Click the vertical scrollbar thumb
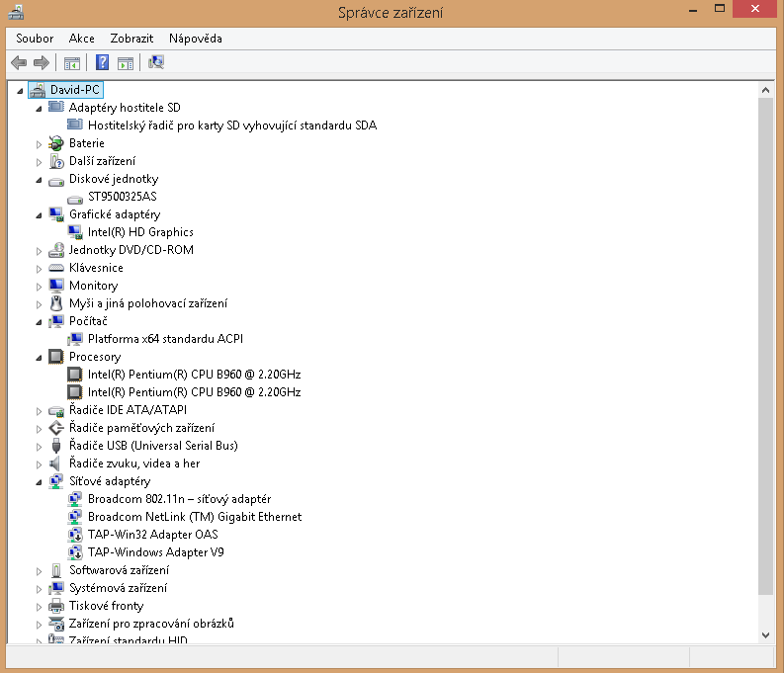The height and width of the screenshot is (673, 784). (x=765, y=346)
